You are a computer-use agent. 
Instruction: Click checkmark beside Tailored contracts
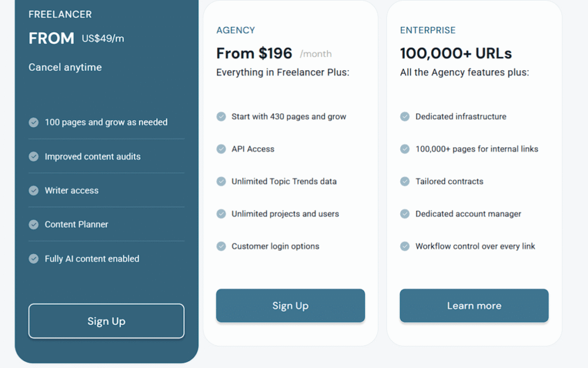(405, 181)
